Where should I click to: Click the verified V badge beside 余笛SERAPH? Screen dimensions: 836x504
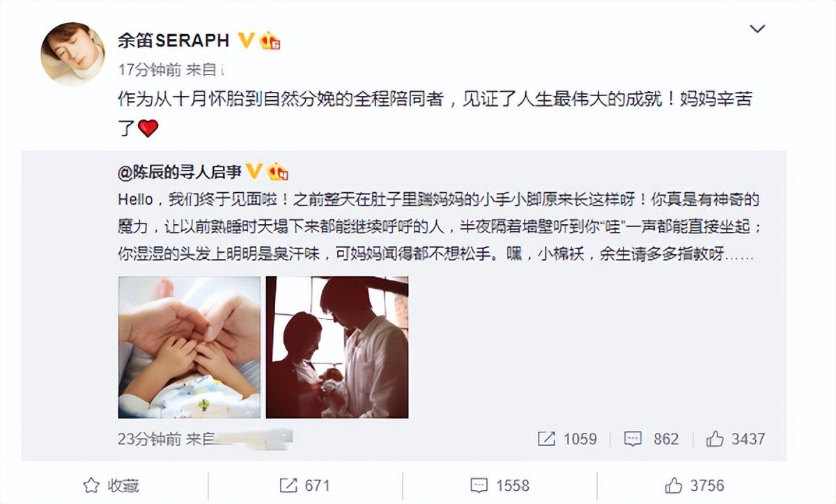tap(246, 40)
